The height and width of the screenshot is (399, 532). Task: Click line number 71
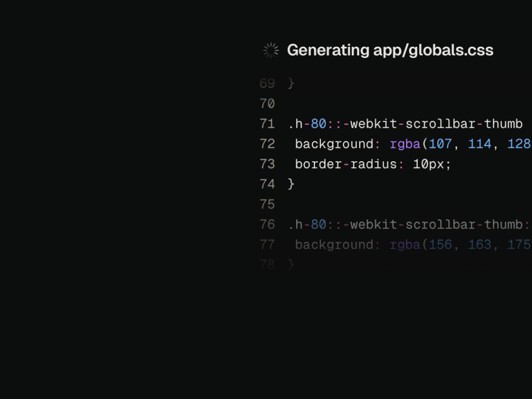coord(267,124)
